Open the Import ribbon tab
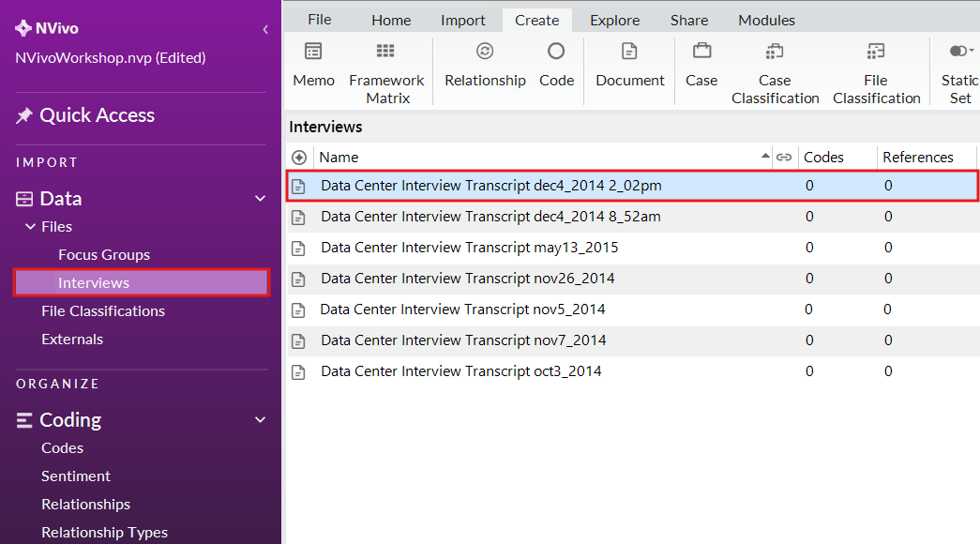 pyautogui.click(x=463, y=20)
